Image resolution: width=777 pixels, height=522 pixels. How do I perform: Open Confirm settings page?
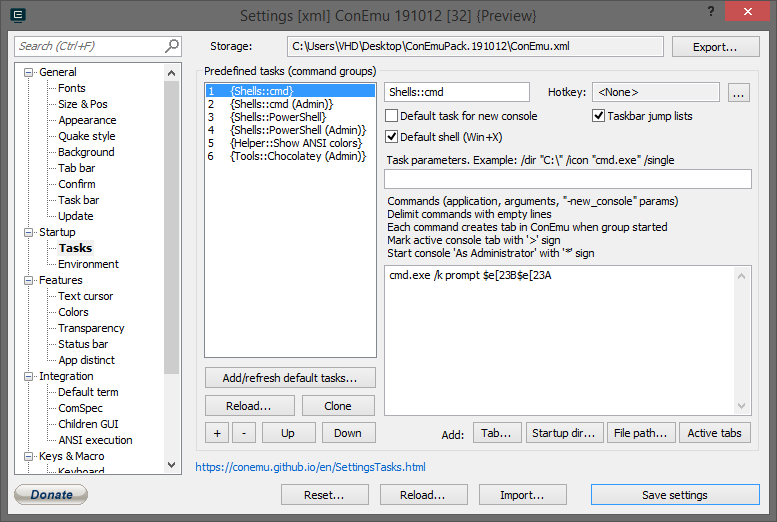click(77, 184)
